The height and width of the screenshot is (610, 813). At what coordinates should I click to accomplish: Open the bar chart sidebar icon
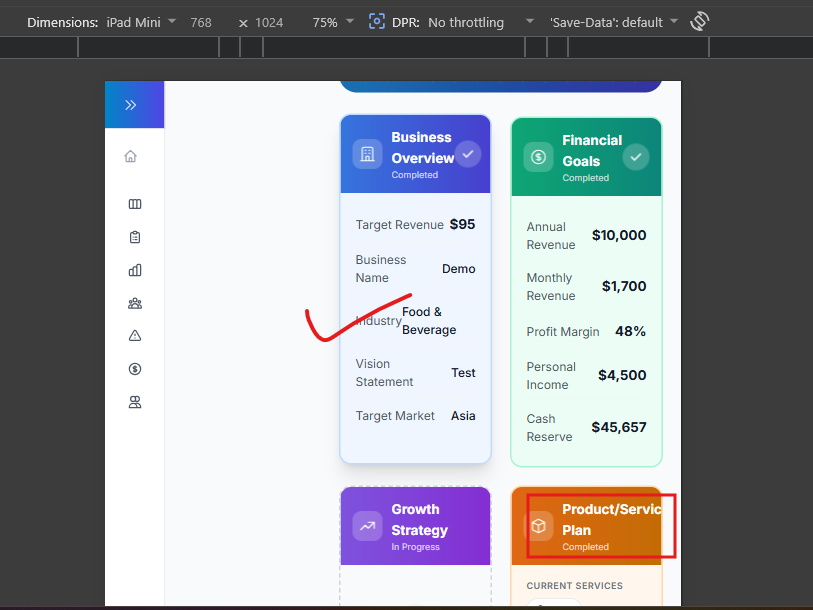(135, 270)
